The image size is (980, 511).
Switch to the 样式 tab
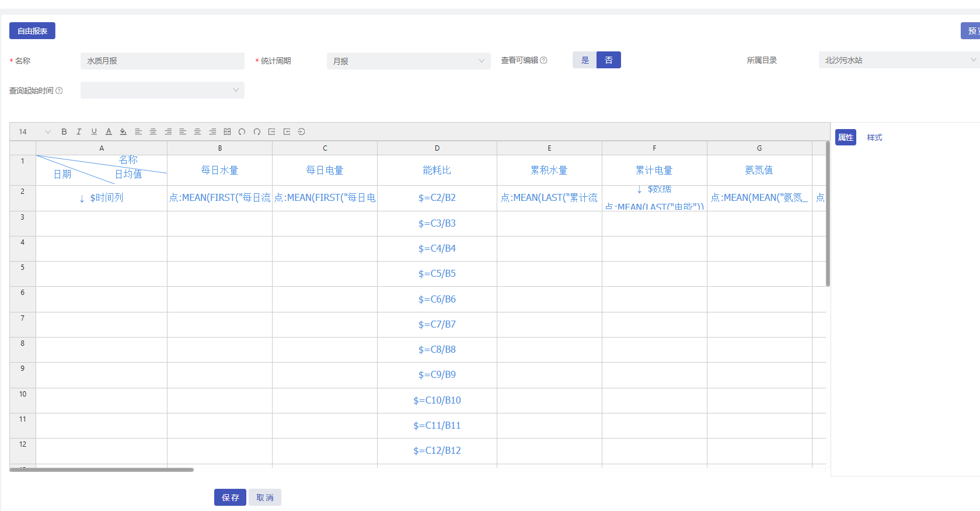pos(874,137)
